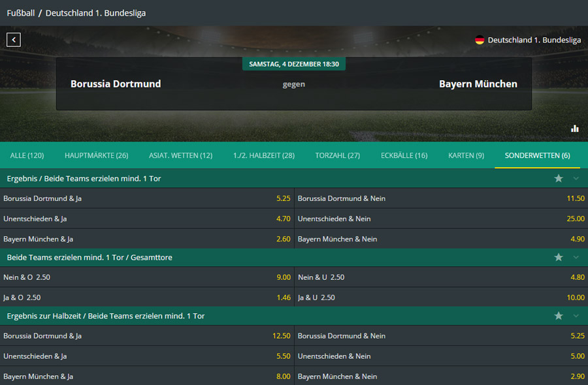This screenshot has width=588, height=385.
Task: Open match statistics bar chart icon
Action: click(x=574, y=129)
